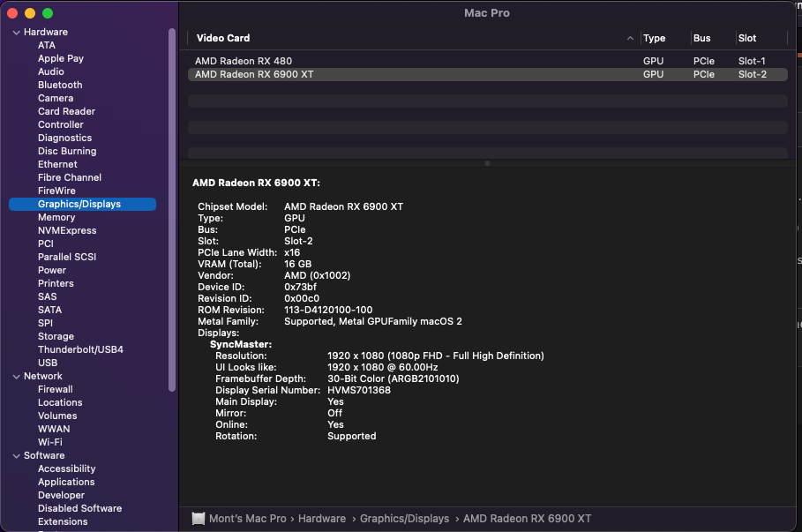The width and height of the screenshot is (802, 532).
Task: Select Graphics/Displays in sidebar
Action: pos(82,204)
